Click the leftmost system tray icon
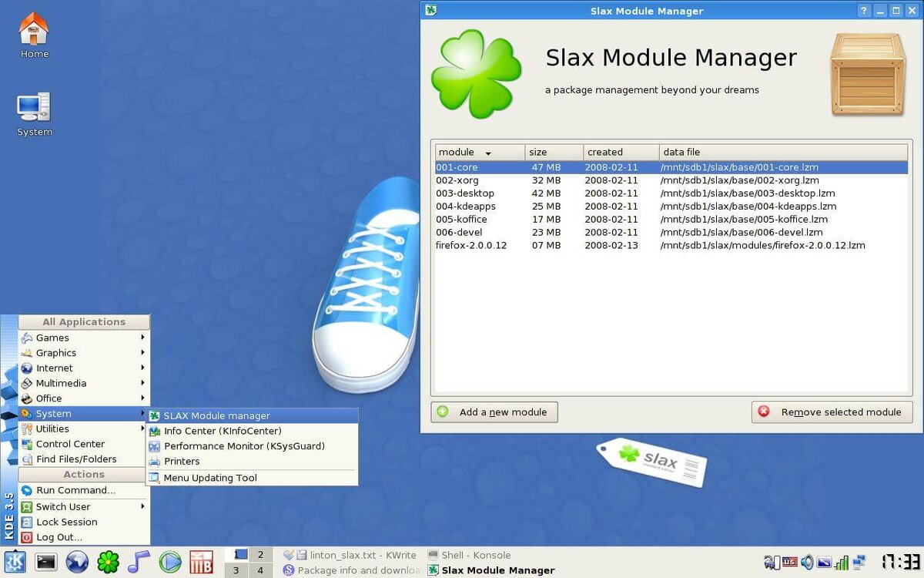The height and width of the screenshot is (578, 924). [772, 562]
